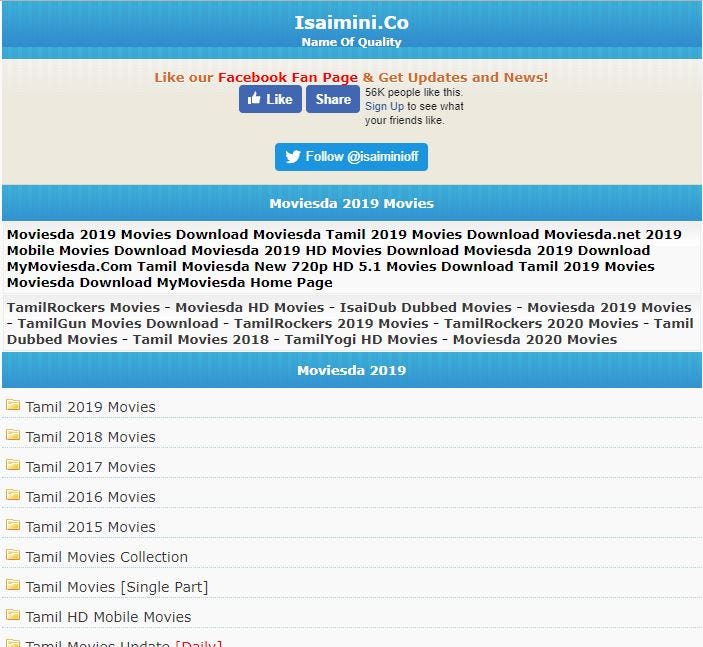Click the Sign Up link
This screenshot has height=647, width=703.
point(384,106)
